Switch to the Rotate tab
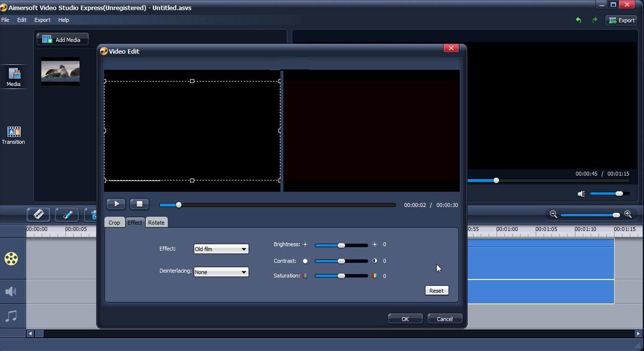This screenshot has width=644, height=351. [156, 222]
